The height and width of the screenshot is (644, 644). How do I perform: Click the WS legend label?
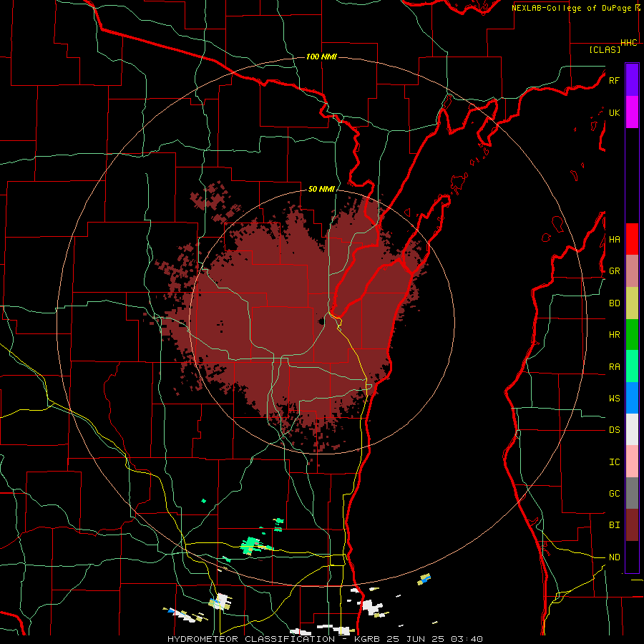pos(615,398)
